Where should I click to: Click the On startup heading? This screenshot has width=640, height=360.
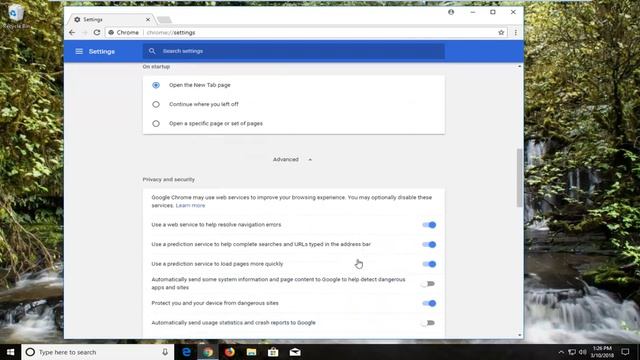[156, 66]
